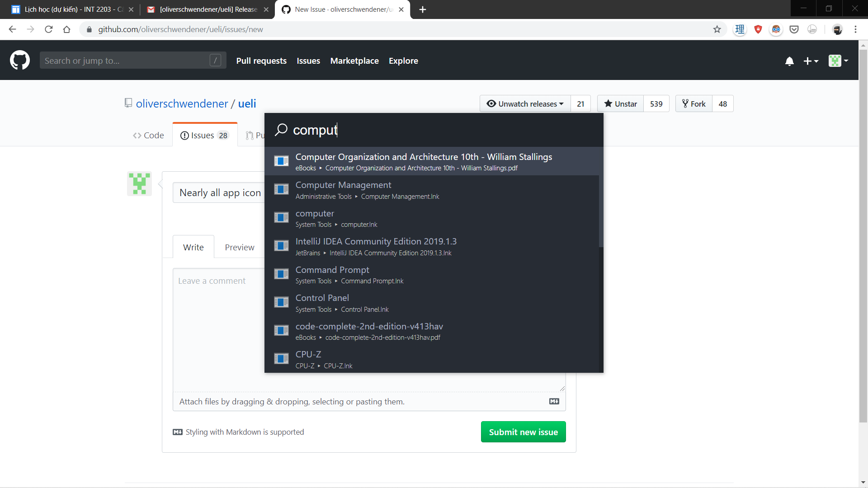Fork the repository
This screenshot has width=868, height=488.
[693, 103]
